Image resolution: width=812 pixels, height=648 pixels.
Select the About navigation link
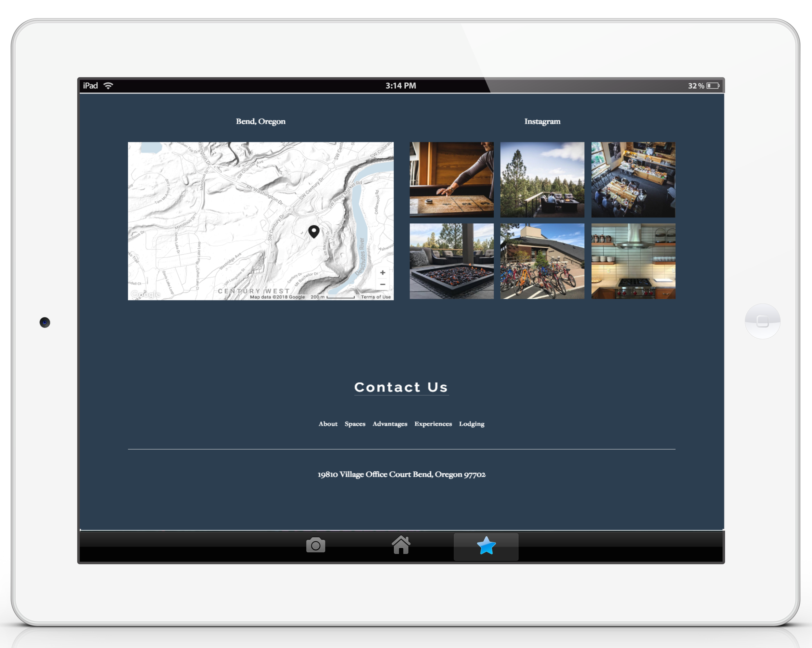(328, 424)
